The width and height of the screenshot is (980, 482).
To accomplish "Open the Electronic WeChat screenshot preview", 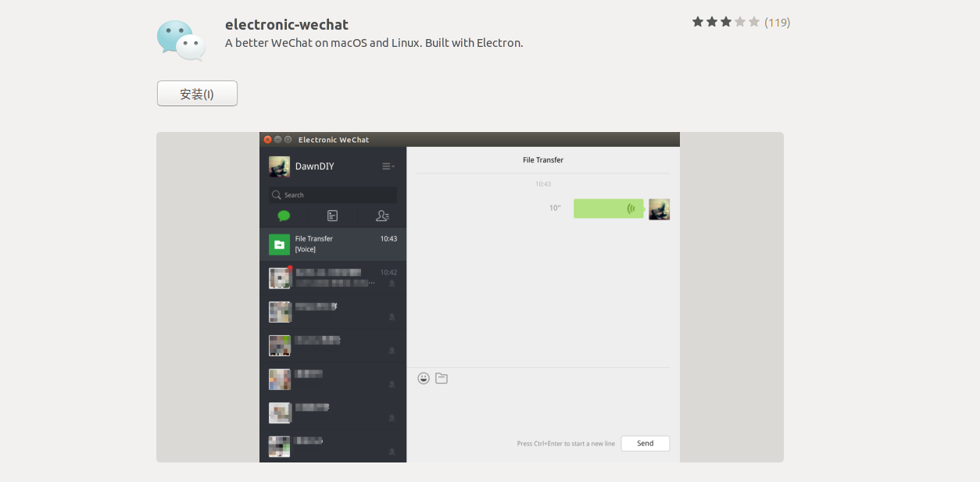I will (470, 297).
